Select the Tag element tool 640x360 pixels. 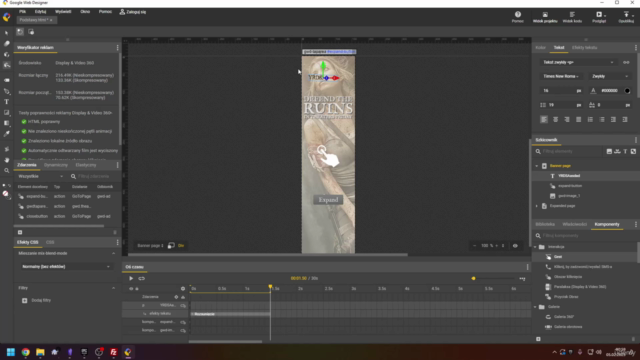(x=7, y=80)
